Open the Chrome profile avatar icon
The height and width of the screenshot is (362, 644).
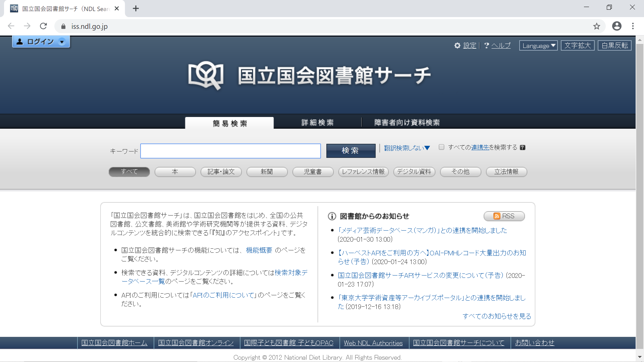coord(616,26)
